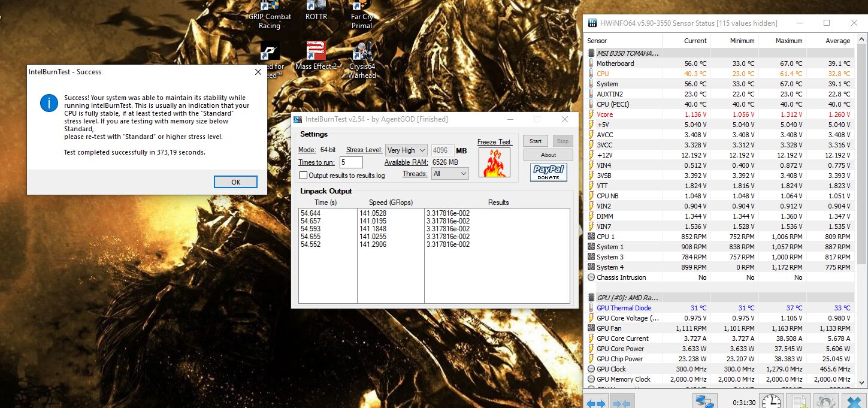Open the Stress Level dropdown
Screen dimensions: 868x408
(406, 150)
